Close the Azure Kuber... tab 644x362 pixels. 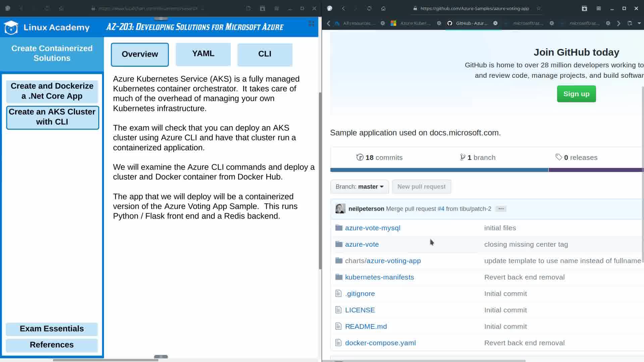(x=439, y=23)
